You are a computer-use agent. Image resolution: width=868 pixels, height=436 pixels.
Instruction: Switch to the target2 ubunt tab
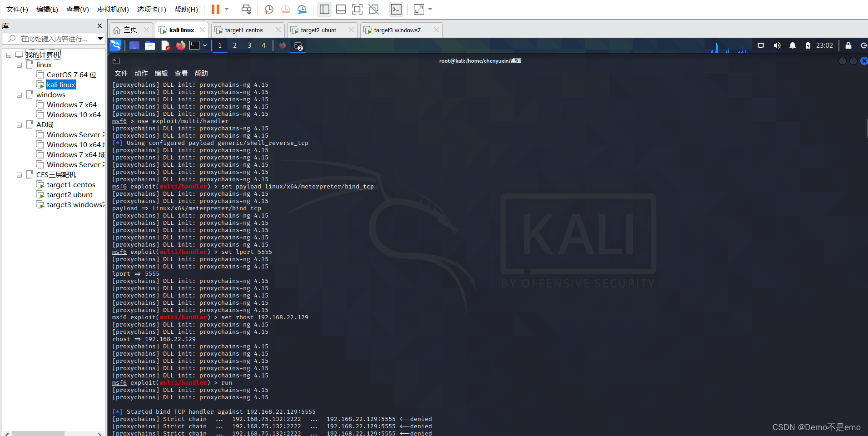pos(318,30)
